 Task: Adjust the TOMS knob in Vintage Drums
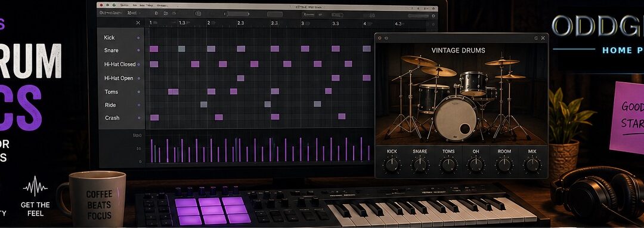[448, 165]
